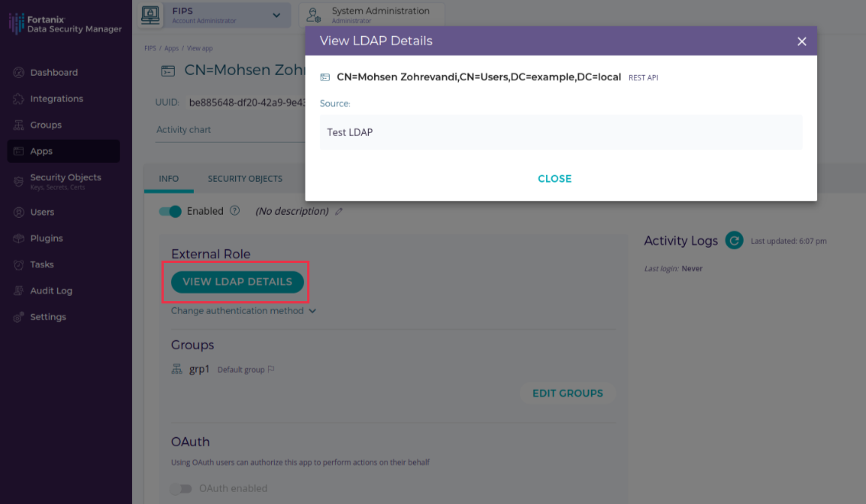Click the Integrations puzzle icon
The width and height of the screenshot is (866, 504).
point(19,99)
